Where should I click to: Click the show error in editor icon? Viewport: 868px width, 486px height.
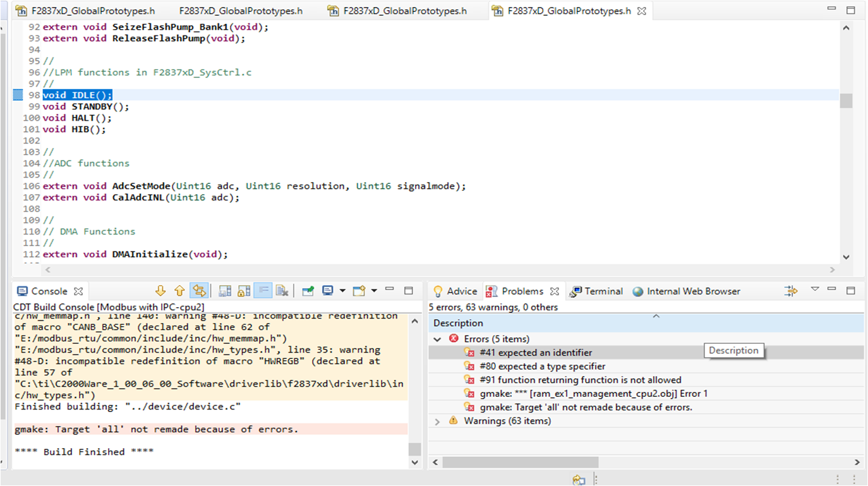click(x=200, y=290)
